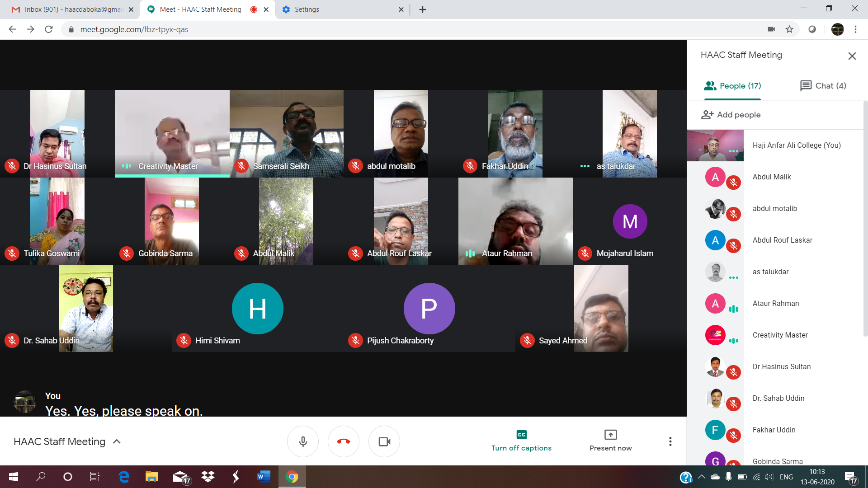
Task: Click camera permission icon in address bar
Action: coord(771,29)
